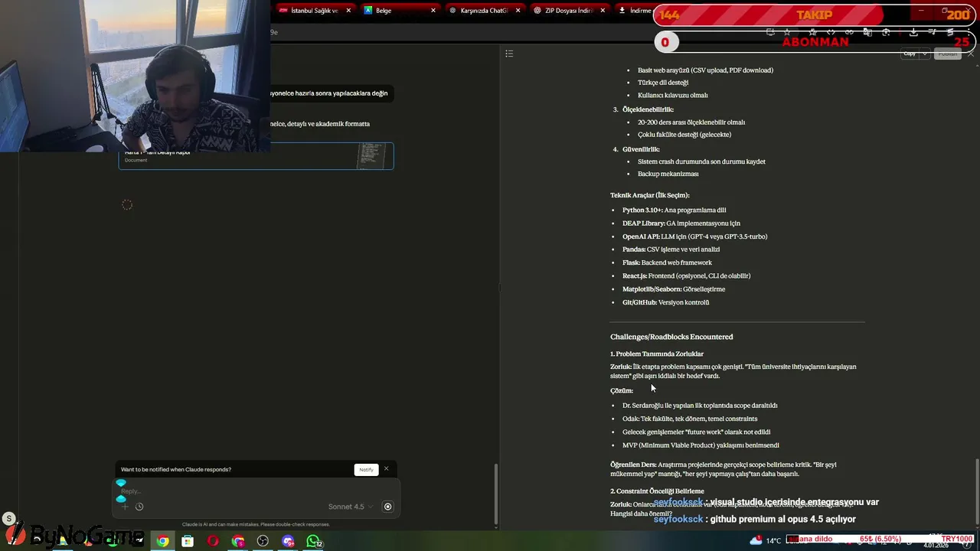The height and width of the screenshot is (551, 980).
Task: Open browser downloads toolbar icon
Action: [913, 32]
